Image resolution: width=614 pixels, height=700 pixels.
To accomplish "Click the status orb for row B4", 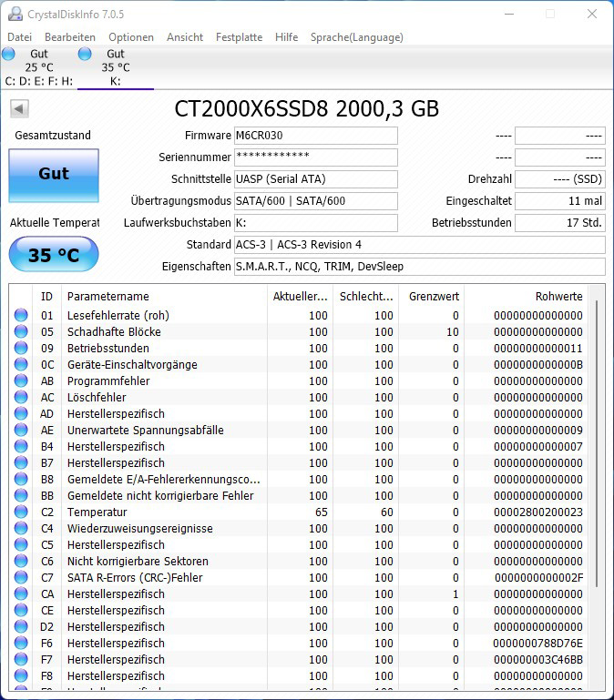I will tap(21, 446).
